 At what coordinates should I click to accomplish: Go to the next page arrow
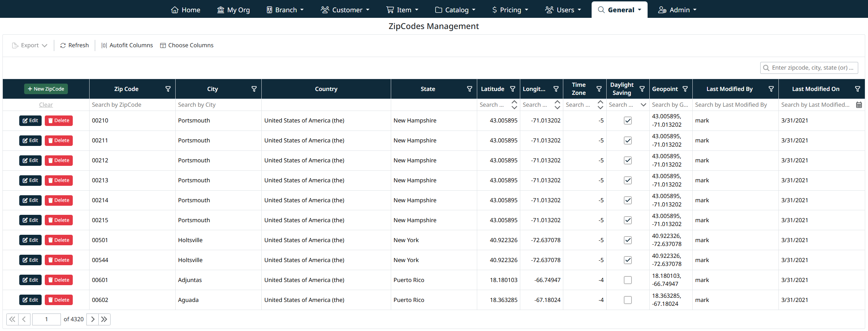(x=92, y=319)
